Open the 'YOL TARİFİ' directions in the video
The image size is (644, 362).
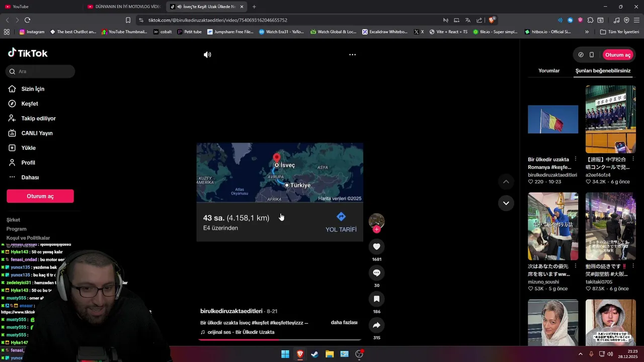tap(341, 222)
